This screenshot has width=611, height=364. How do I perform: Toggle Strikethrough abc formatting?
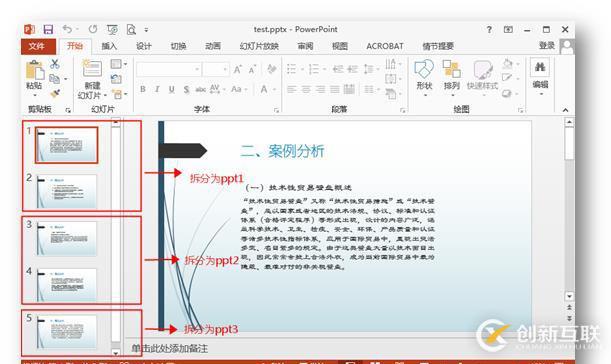[x=200, y=89]
